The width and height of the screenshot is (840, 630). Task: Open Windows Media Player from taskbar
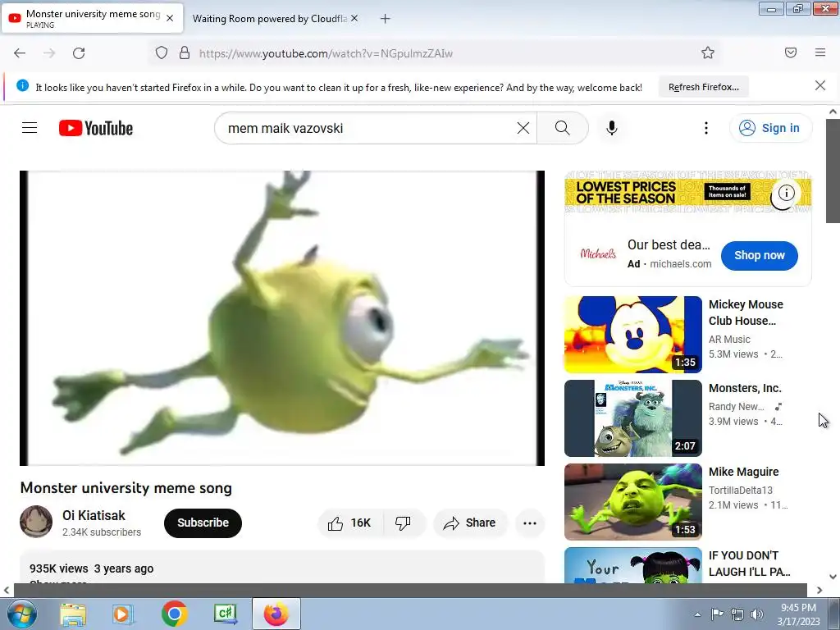(x=122, y=614)
